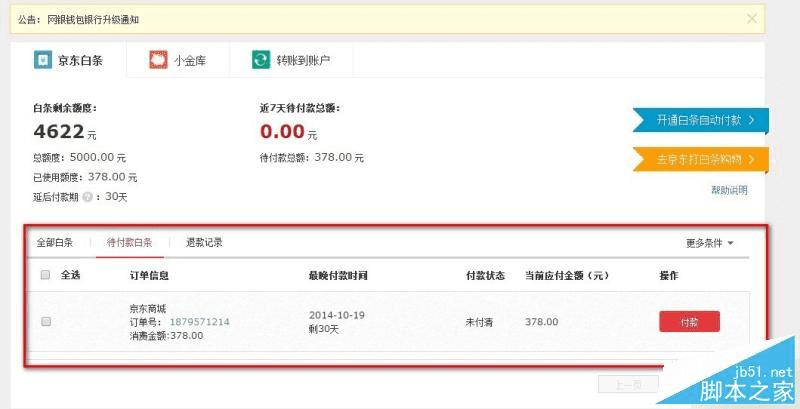800x409 pixels.
Task: Click the 转账到账户 transfer icon
Action: pyautogui.click(x=261, y=60)
